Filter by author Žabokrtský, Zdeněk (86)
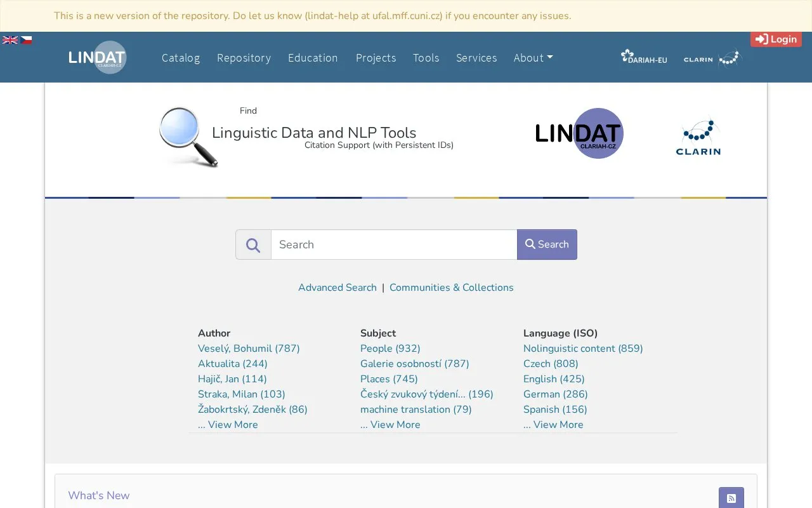The height and width of the screenshot is (508, 812). (252, 410)
